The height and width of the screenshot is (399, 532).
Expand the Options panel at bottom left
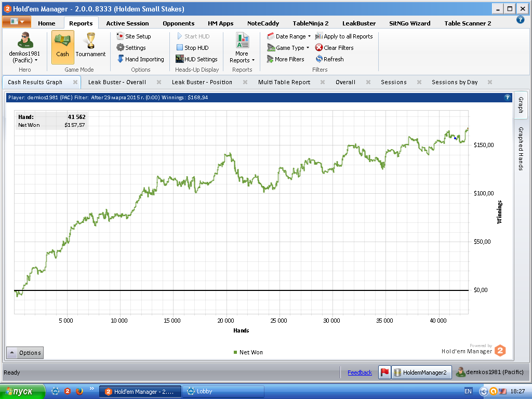tap(25, 353)
